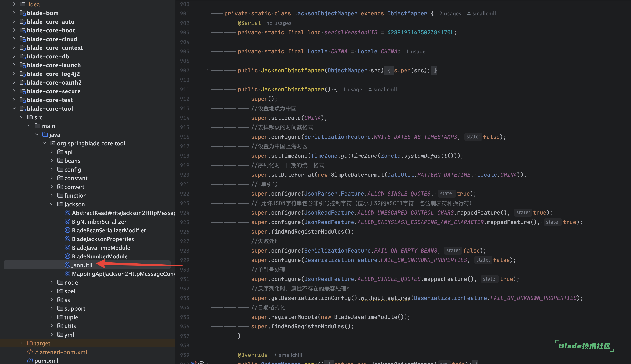Image resolution: width=631 pixels, height=364 pixels.
Task: Expand the blade-core-test module
Action: tap(14, 100)
